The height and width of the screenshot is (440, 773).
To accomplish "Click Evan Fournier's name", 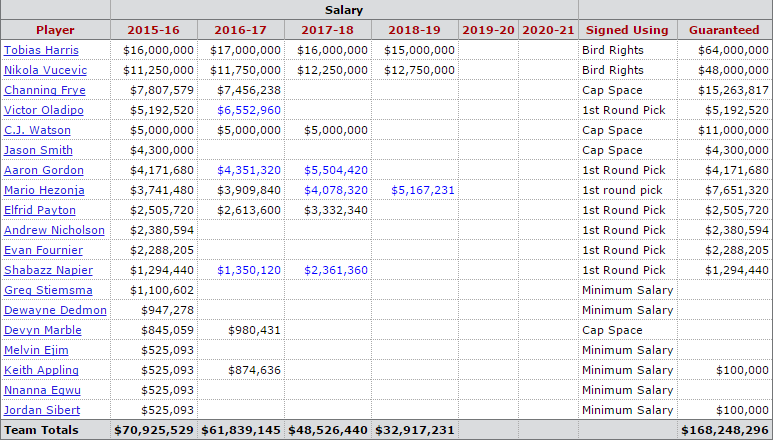I will pos(43,250).
